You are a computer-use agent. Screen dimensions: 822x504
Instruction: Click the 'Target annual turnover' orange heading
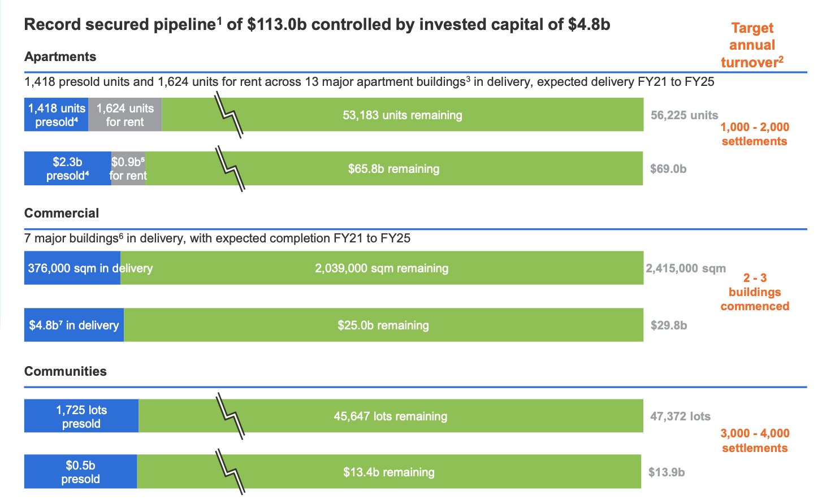point(752,45)
